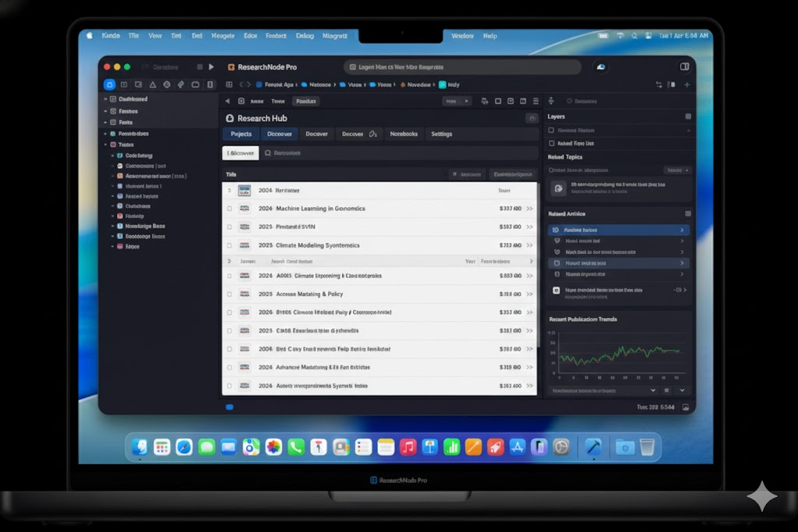The width and height of the screenshot is (798, 532).
Task: Click the Related Articles panel header icon
Action: [687, 213]
